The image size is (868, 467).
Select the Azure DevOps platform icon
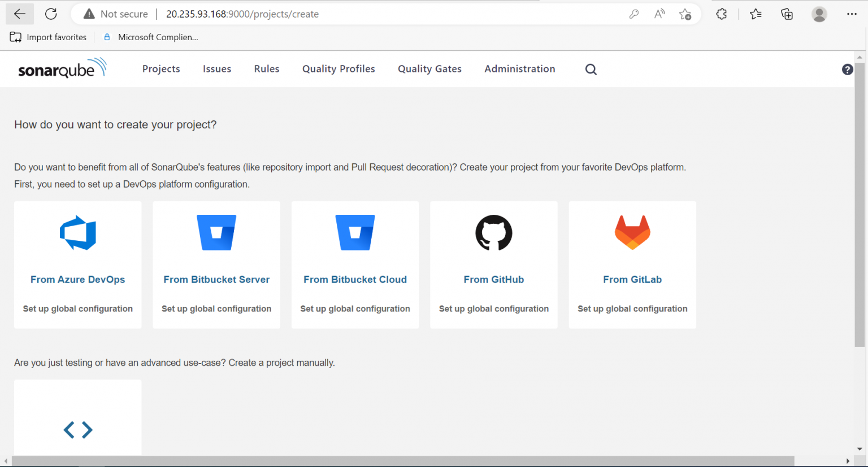click(77, 232)
